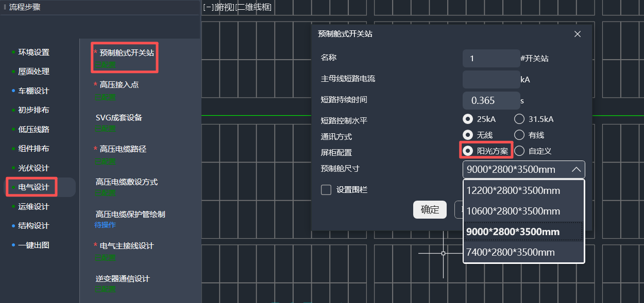Select 高压接入点 sub-step

(x=119, y=85)
